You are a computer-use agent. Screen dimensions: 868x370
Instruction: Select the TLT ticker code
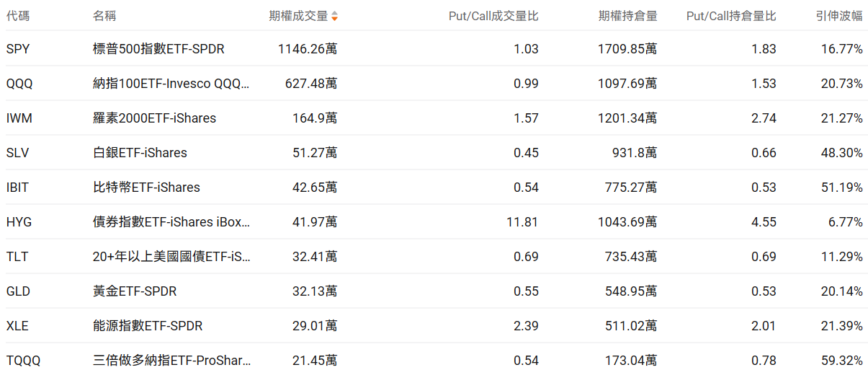pyautogui.click(x=17, y=257)
